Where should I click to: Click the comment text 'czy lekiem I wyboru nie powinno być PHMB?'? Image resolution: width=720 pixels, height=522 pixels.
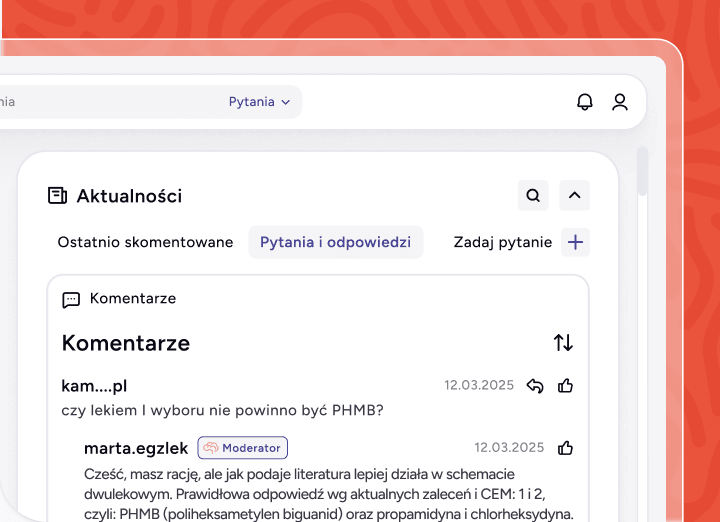click(x=222, y=410)
